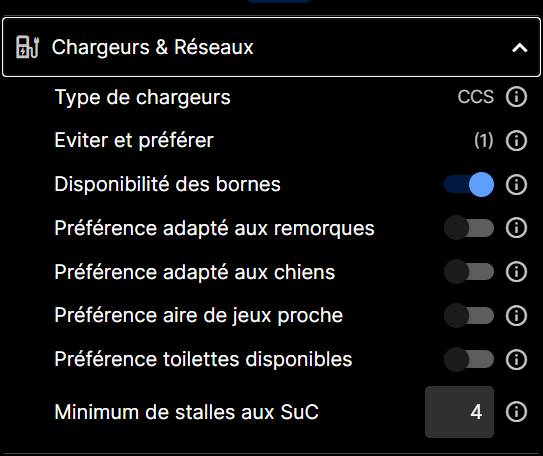Open the CCS charger type selector
This screenshot has width=543, height=456.
click(x=476, y=97)
